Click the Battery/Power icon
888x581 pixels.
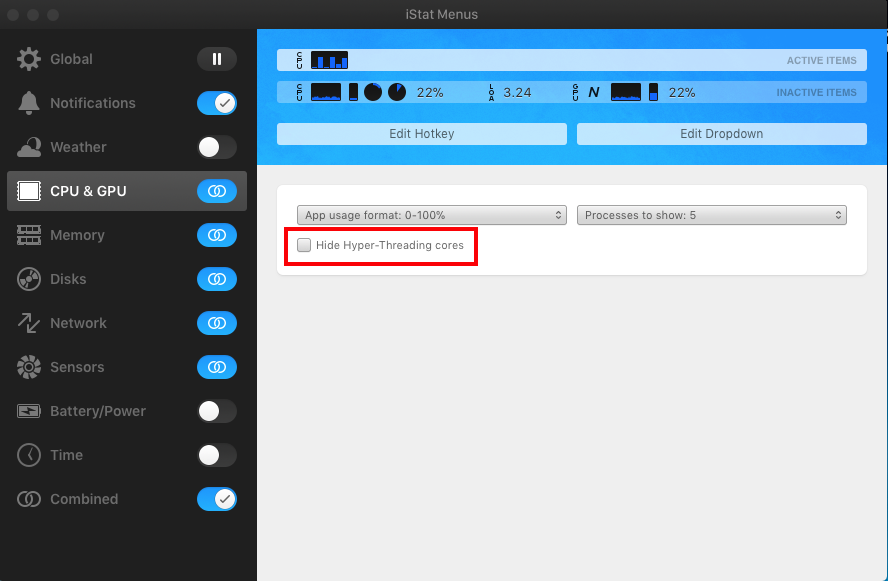coord(29,411)
